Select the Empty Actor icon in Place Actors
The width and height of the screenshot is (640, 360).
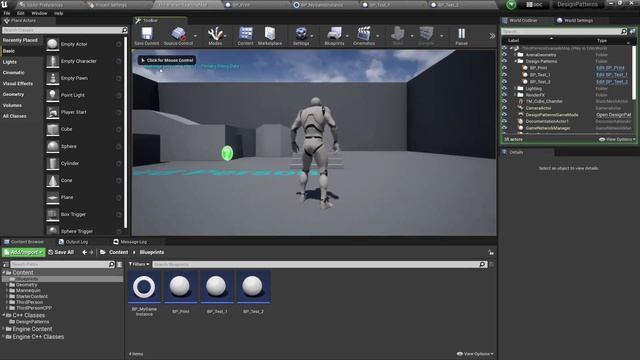(52, 44)
